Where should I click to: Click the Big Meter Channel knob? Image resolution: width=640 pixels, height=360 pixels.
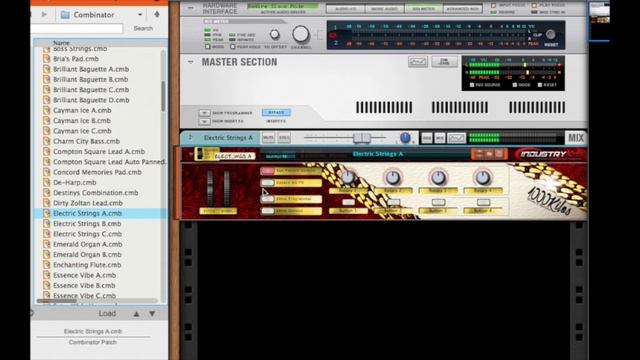301,34
